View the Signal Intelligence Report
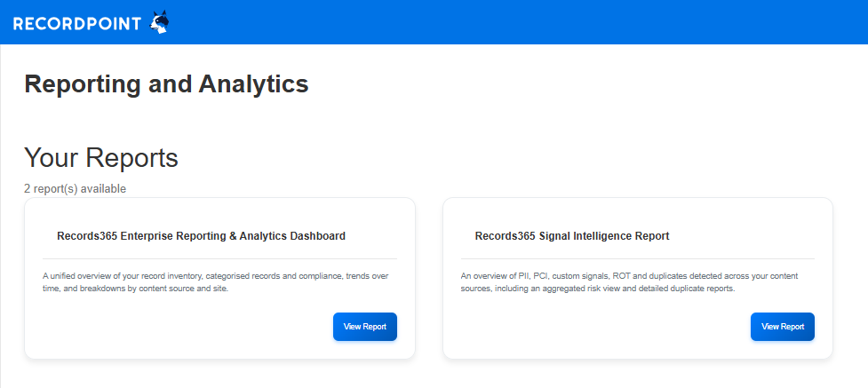 pyautogui.click(x=782, y=327)
